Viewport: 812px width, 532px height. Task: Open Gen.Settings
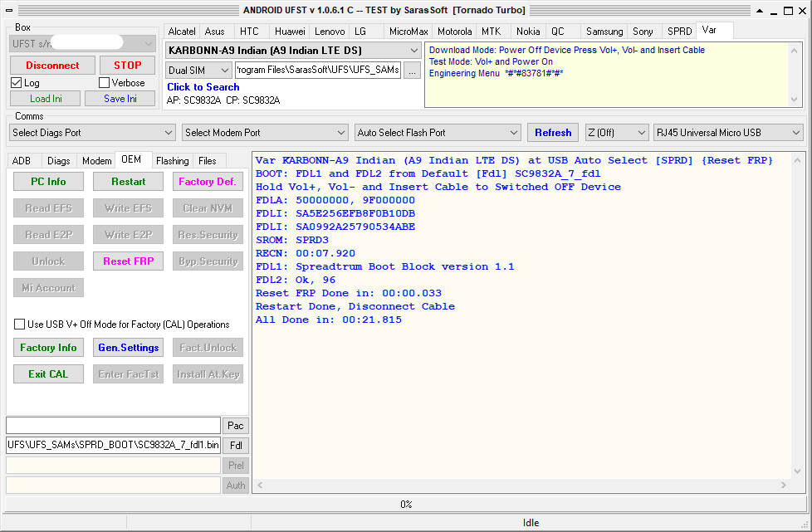click(x=128, y=348)
